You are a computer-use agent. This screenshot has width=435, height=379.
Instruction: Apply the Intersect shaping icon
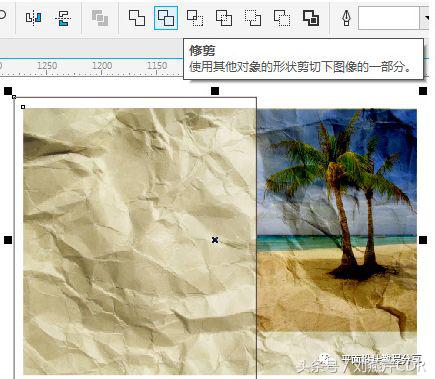pos(195,18)
